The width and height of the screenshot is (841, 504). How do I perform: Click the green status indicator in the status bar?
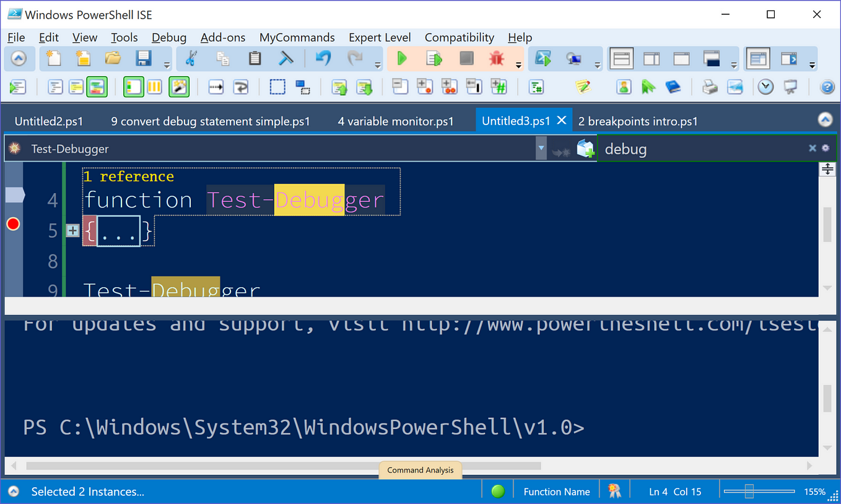pos(497,490)
